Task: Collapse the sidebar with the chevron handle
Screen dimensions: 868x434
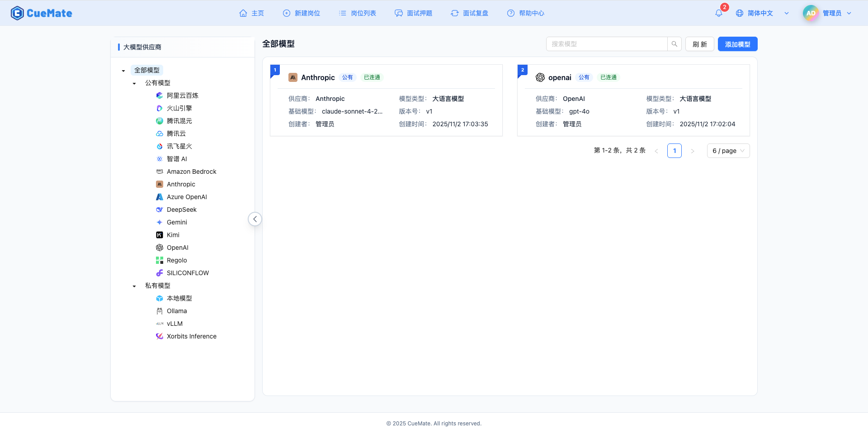Action: coord(255,219)
